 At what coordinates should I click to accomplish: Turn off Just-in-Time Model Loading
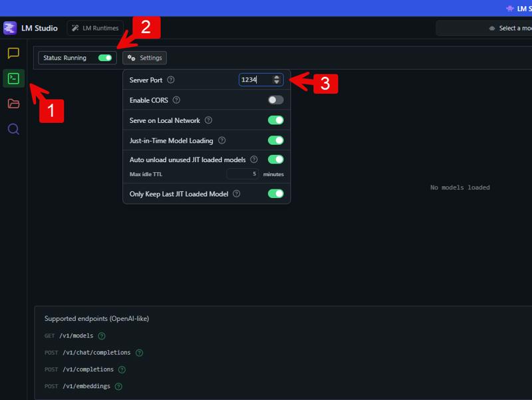(275, 140)
